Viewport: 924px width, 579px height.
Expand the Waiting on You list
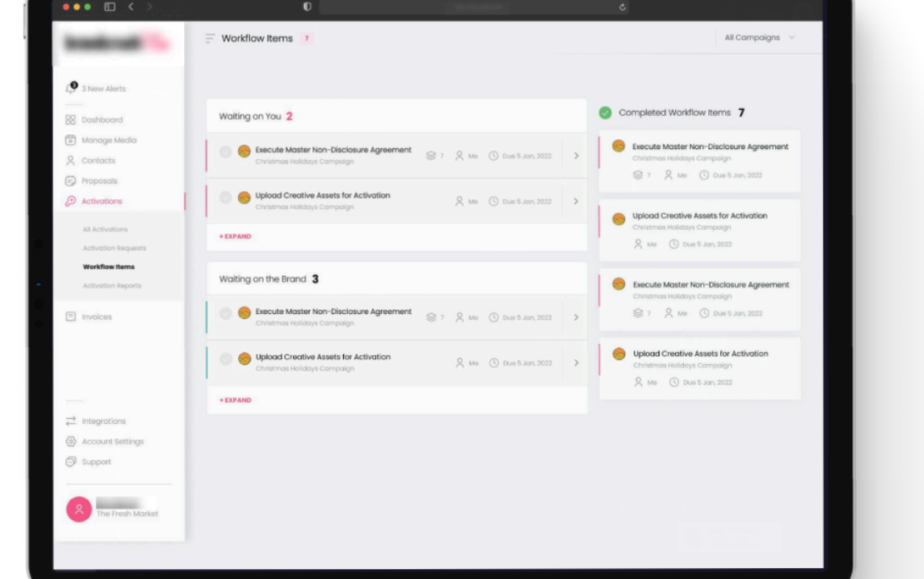[x=235, y=237]
